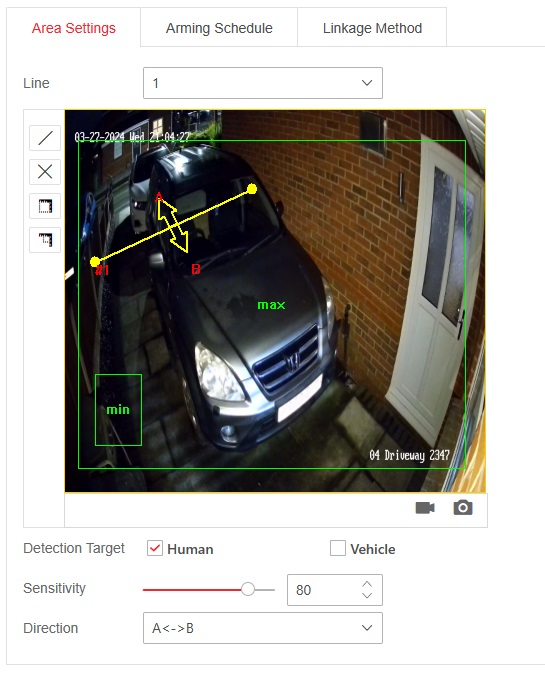Open the Direction A<->B dropdown

tap(263, 628)
